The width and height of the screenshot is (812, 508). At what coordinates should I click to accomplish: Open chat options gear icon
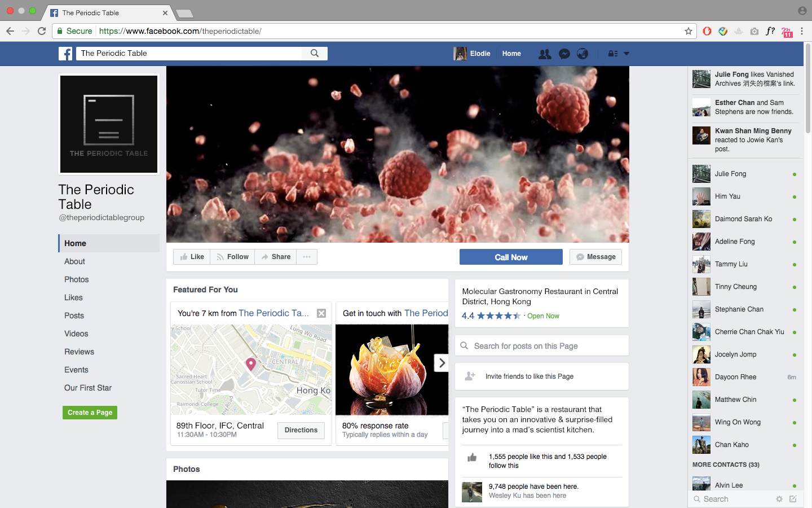(x=779, y=499)
